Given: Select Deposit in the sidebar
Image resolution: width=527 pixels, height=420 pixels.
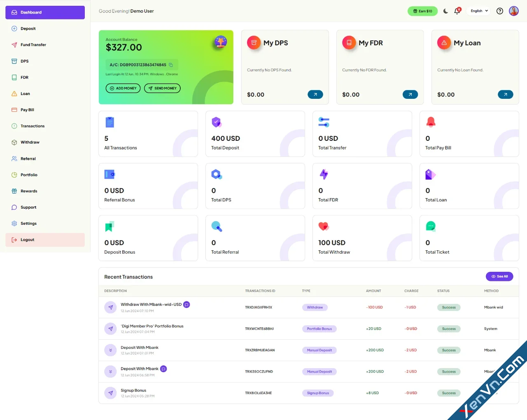Looking at the screenshot, I should [x=29, y=28].
